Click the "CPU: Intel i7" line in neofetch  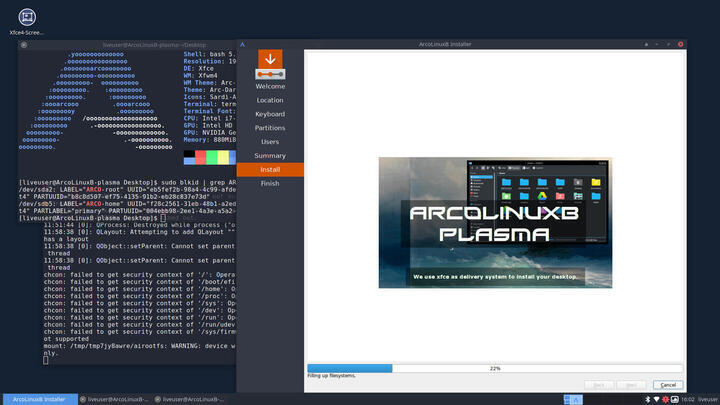pos(209,118)
